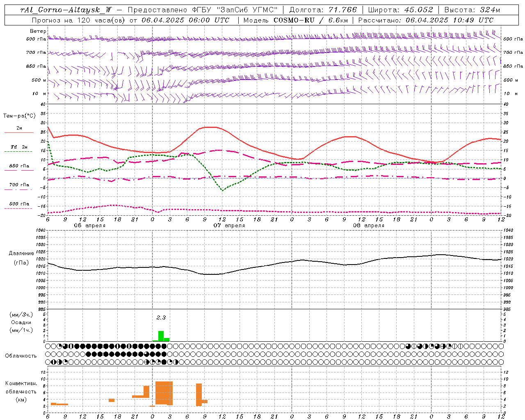Click the 2м temperature legend entry
Viewport: 525px width, 420px height.
click(x=19, y=128)
